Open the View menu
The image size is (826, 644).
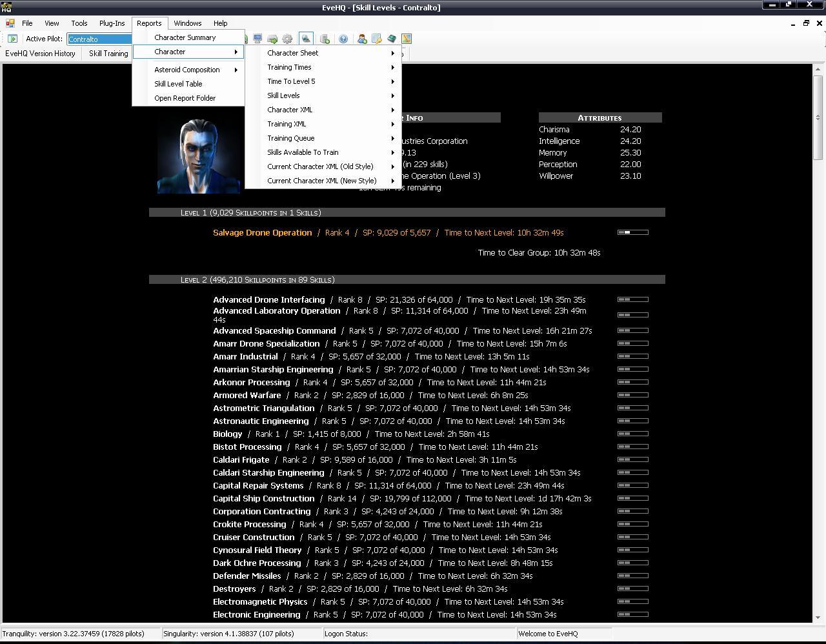[x=52, y=23]
